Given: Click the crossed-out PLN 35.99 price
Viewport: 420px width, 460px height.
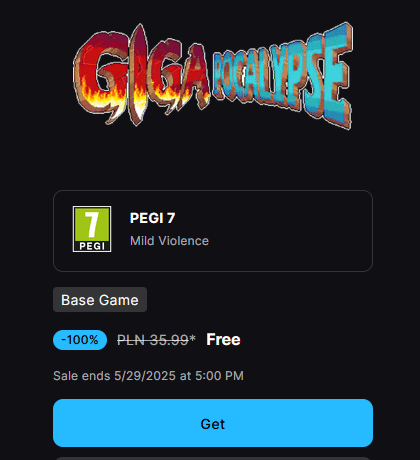Looking at the screenshot, I should (153, 340).
